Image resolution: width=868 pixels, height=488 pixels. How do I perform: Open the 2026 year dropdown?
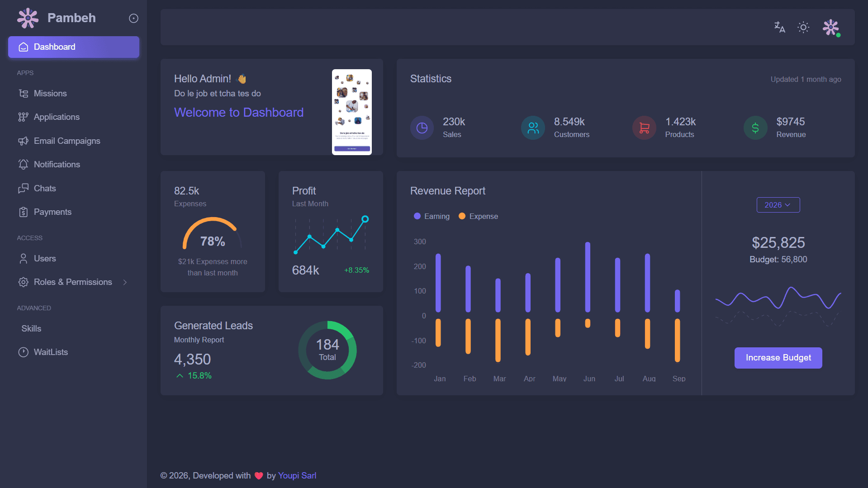[x=778, y=205]
